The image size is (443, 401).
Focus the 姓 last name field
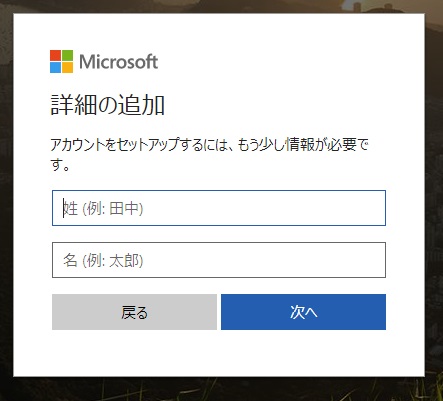219,208
